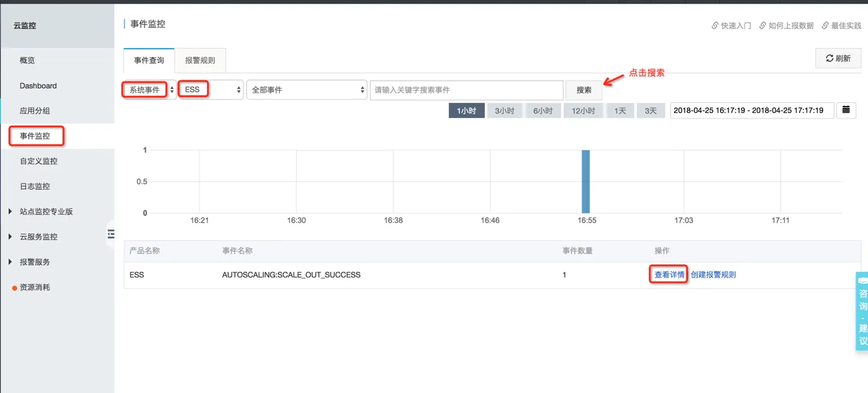Open Dashboard in the sidebar
Screen dimensions: 868x393
(x=38, y=86)
